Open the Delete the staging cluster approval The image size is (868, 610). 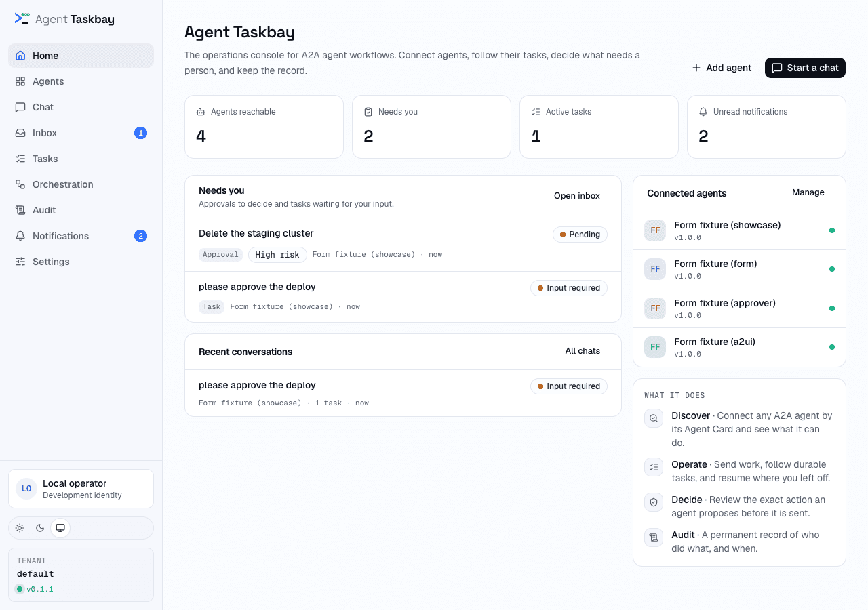tap(403, 245)
